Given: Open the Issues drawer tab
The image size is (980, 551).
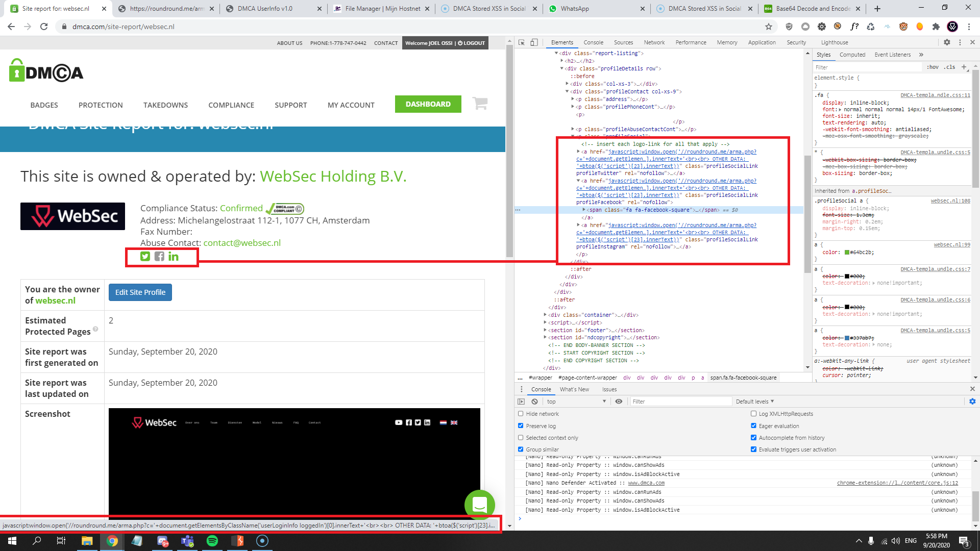Looking at the screenshot, I should coord(609,389).
